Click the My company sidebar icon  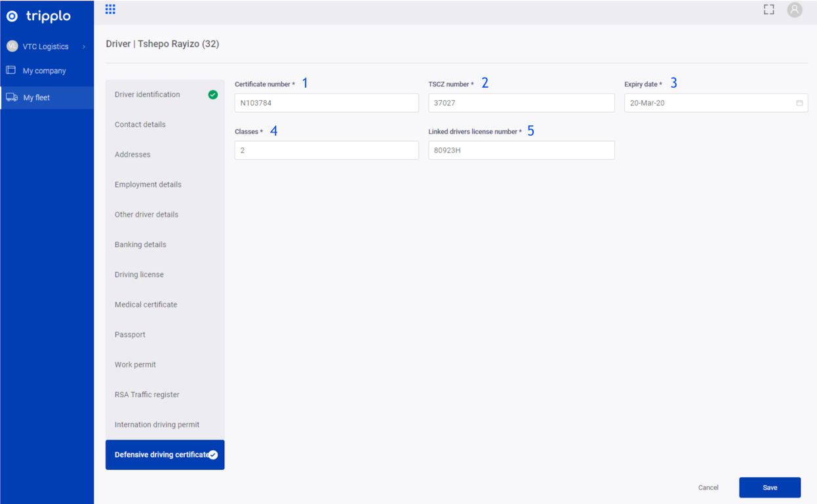pos(11,71)
